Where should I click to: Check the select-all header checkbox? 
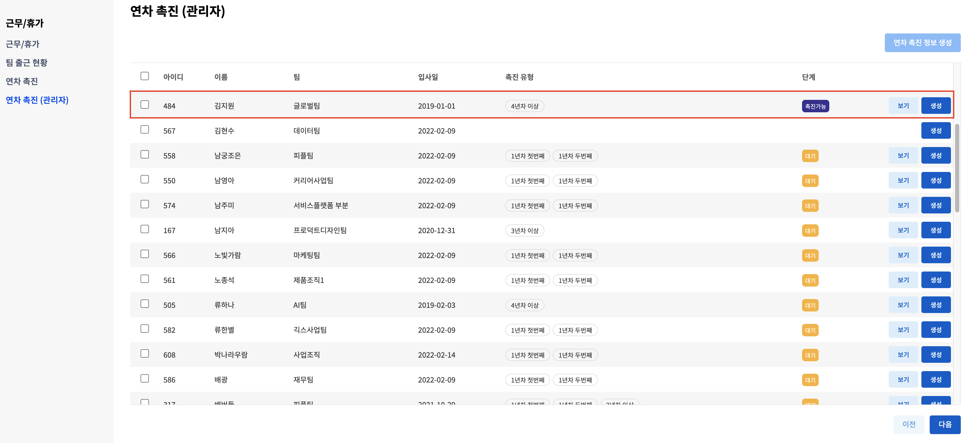pos(144,76)
